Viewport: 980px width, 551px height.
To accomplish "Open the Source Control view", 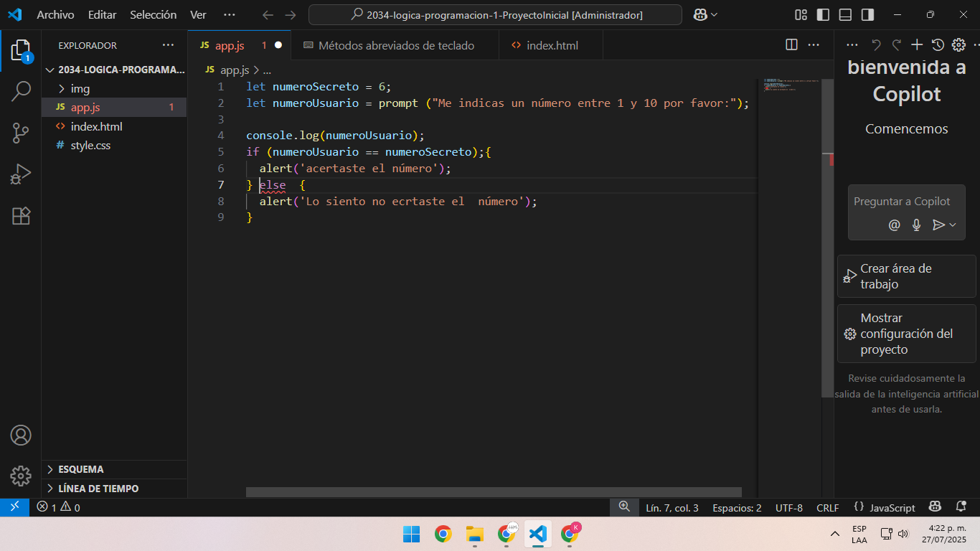I will click(21, 133).
